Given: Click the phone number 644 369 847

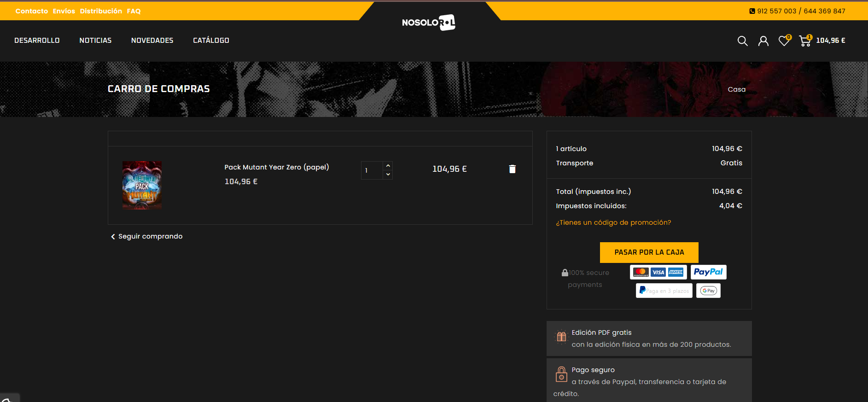Looking at the screenshot, I should [824, 11].
